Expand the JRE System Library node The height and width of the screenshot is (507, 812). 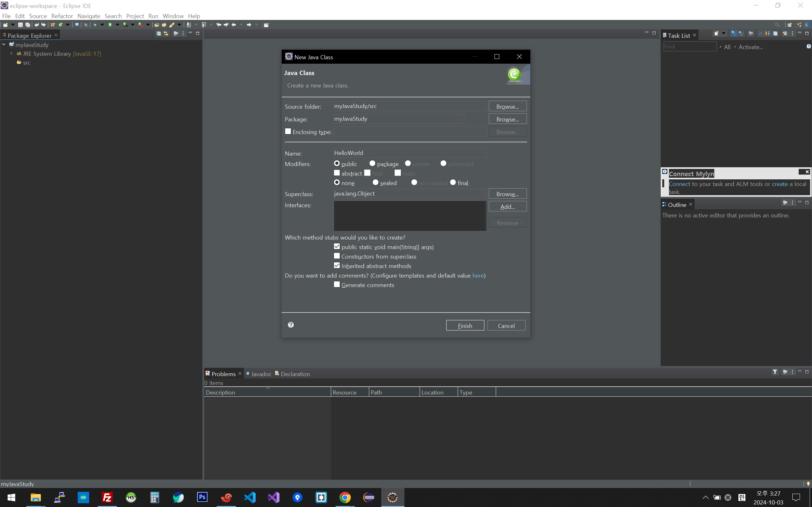(x=11, y=54)
